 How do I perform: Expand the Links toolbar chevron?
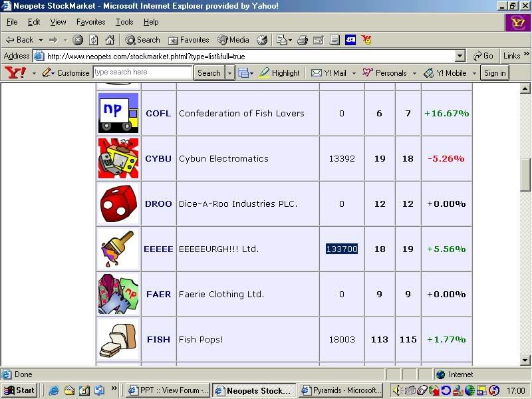click(526, 54)
